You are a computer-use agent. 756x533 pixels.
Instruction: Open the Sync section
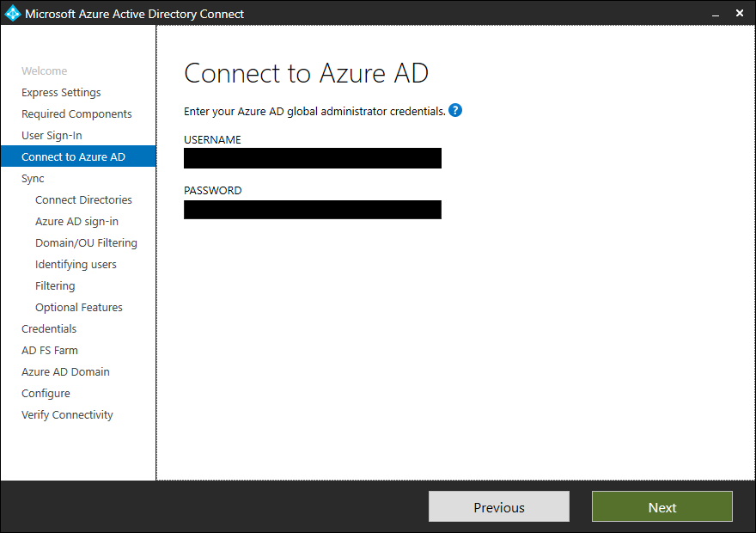[33, 179]
